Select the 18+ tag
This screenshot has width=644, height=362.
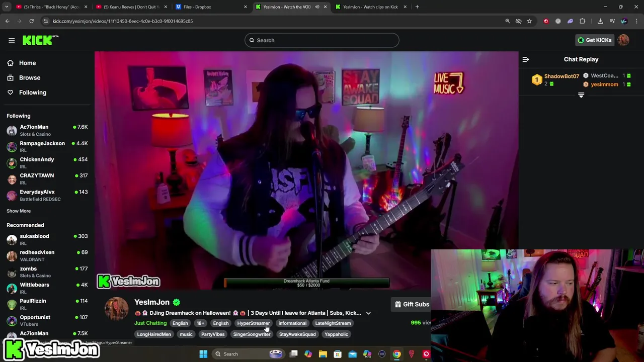(200, 323)
